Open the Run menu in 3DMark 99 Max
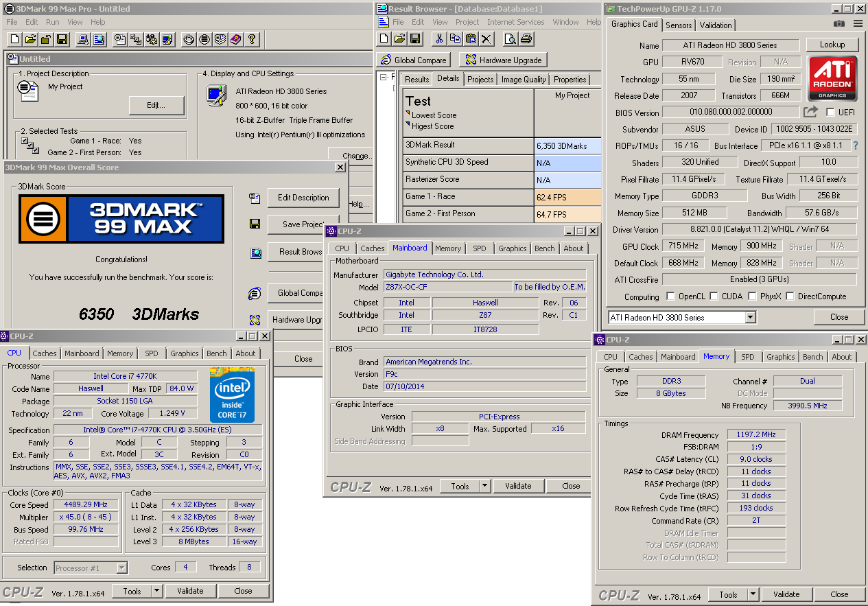Viewport: 868px width, 606px height. 53,22
